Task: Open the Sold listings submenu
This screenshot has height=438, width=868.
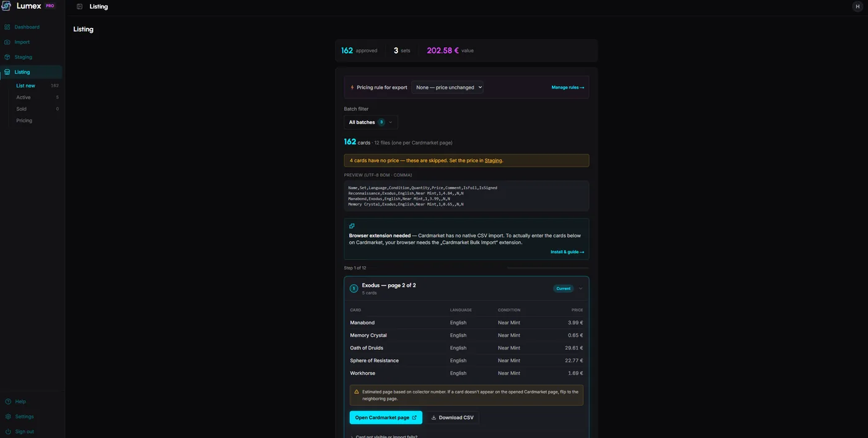Action: tap(37, 109)
